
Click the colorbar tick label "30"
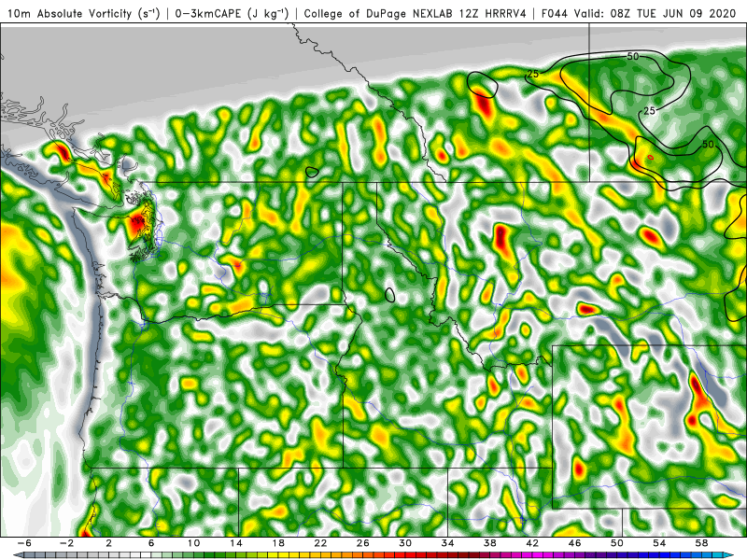405,543
